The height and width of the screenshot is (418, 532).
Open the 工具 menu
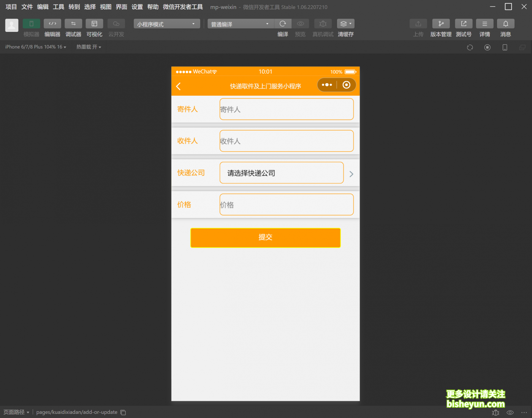[x=59, y=7]
